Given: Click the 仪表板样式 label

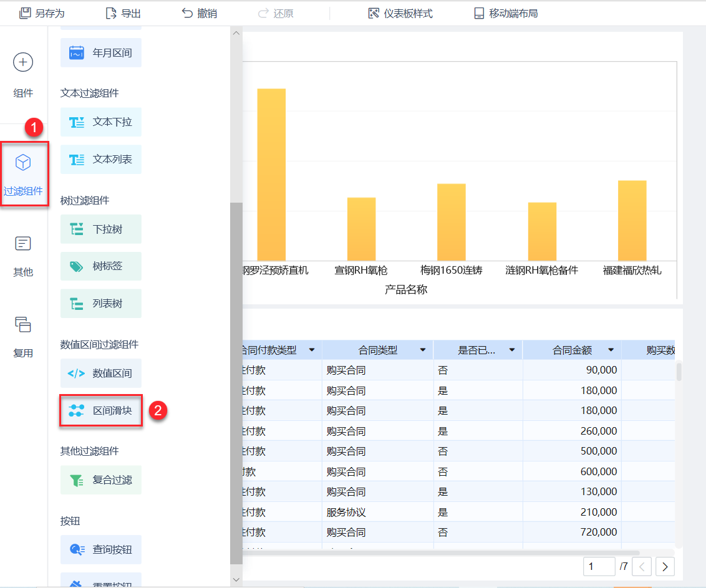Looking at the screenshot, I should [x=409, y=14].
